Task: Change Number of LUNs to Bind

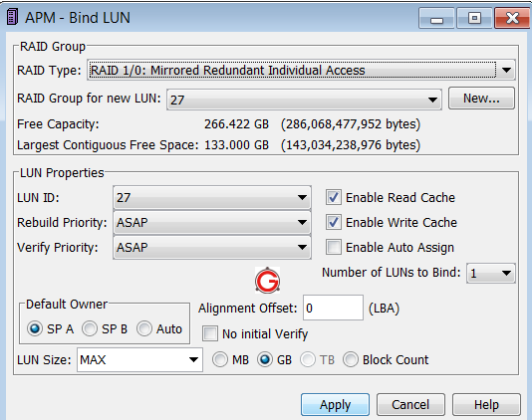Action: [491, 274]
